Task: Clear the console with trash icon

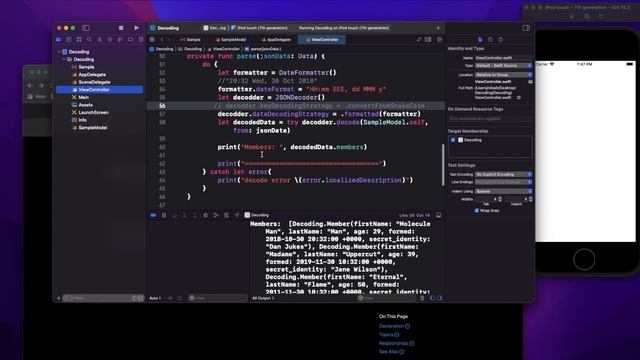Action: pos(422,298)
